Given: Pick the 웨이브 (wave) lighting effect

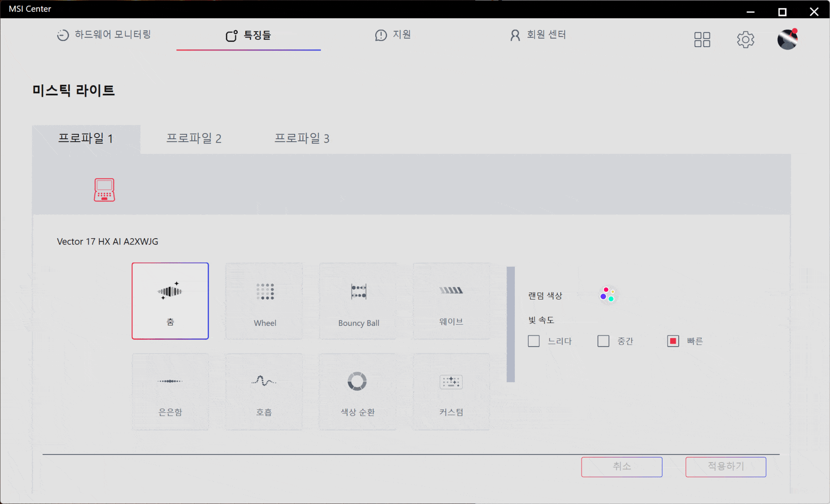Looking at the screenshot, I should (x=452, y=301).
